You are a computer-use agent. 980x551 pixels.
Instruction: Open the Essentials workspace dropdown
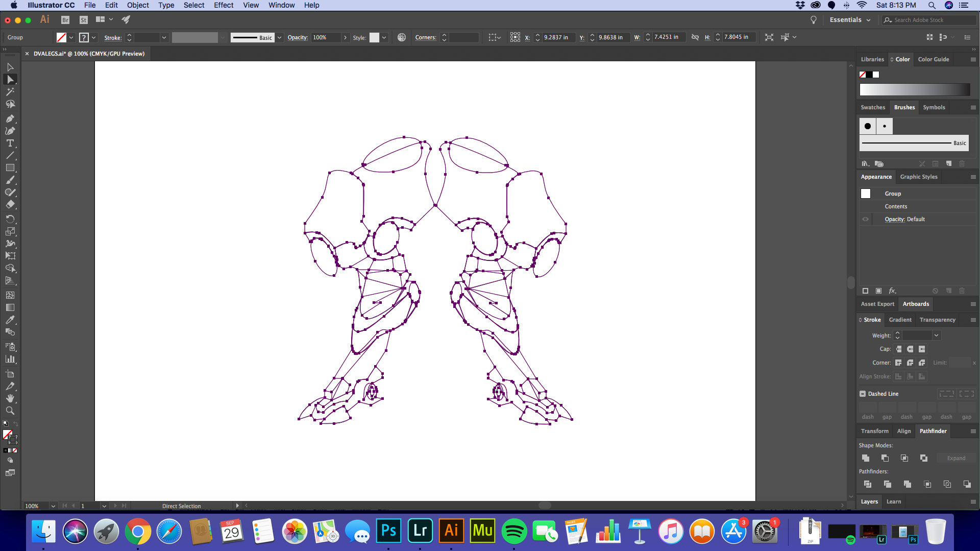[850, 20]
